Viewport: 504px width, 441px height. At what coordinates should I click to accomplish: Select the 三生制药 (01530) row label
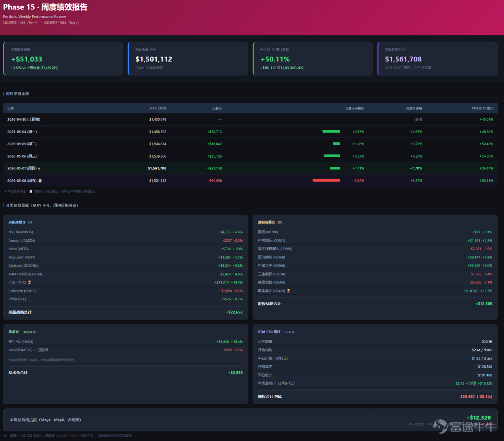271,274
